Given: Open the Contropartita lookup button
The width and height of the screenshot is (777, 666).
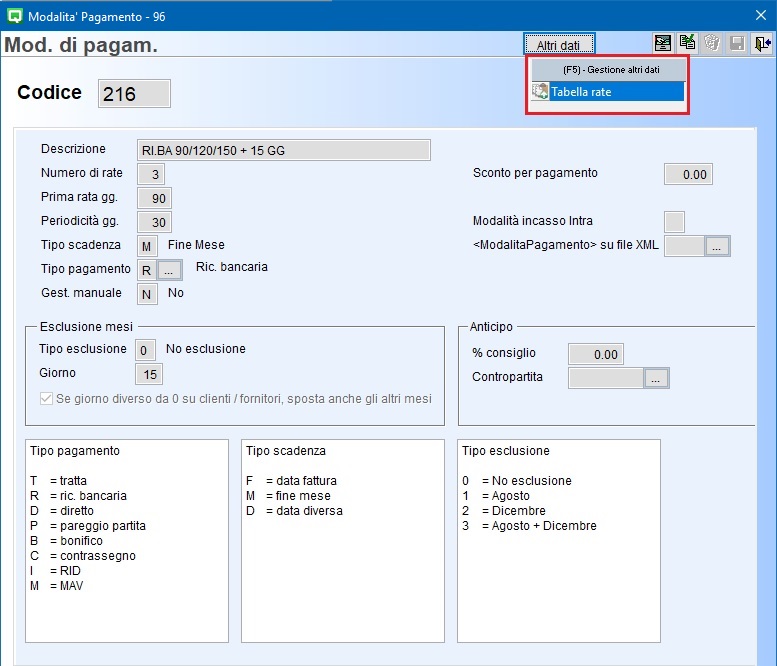Looking at the screenshot, I should (x=656, y=378).
